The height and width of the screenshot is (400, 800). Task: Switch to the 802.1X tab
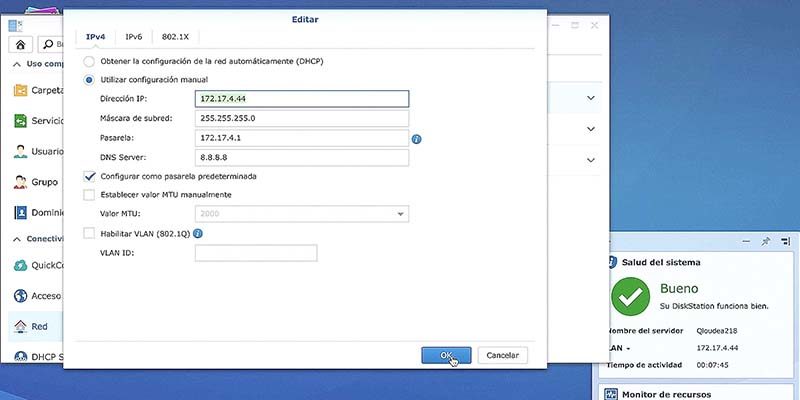(176, 37)
